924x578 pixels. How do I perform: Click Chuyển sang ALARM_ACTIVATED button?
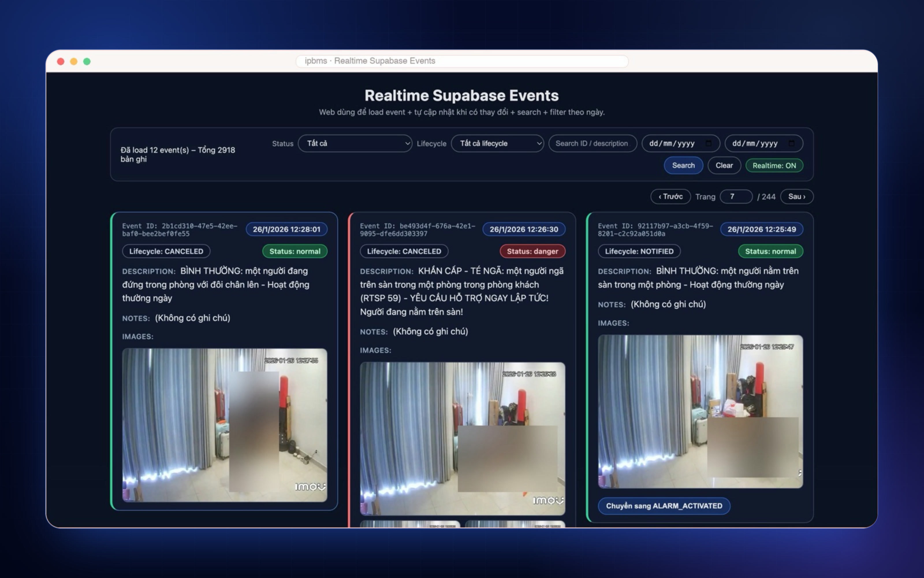(x=664, y=506)
